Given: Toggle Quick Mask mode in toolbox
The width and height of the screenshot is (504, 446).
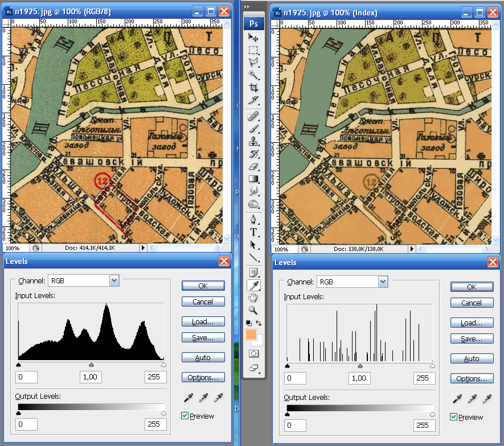Looking at the screenshot, I should pos(253,353).
